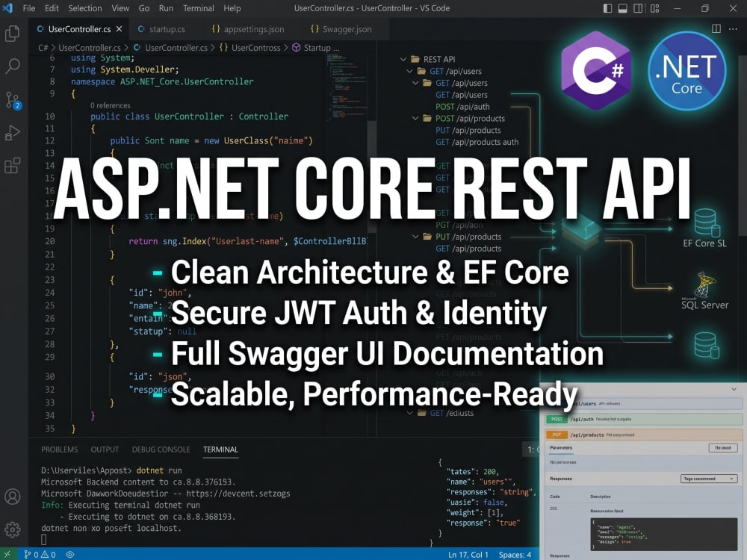This screenshot has width=747, height=560.
Task: Collapse the PUT /api/products Swagger operation
Action: coord(644,435)
